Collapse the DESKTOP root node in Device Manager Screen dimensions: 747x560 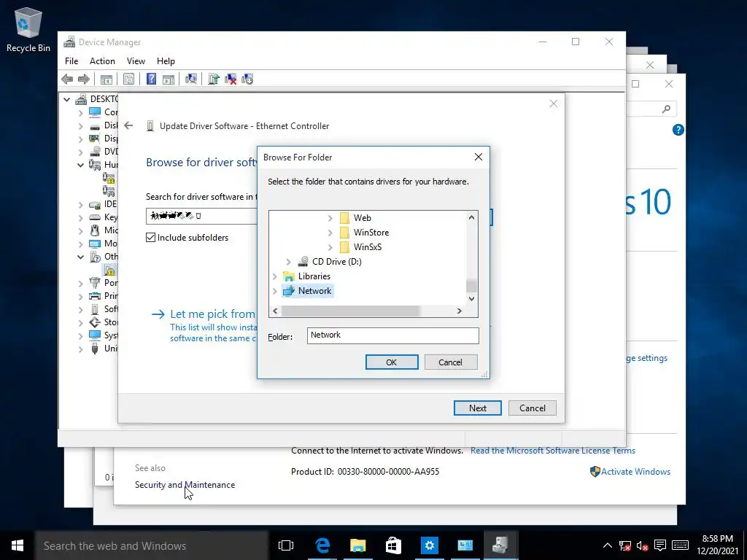click(x=66, y=99)
